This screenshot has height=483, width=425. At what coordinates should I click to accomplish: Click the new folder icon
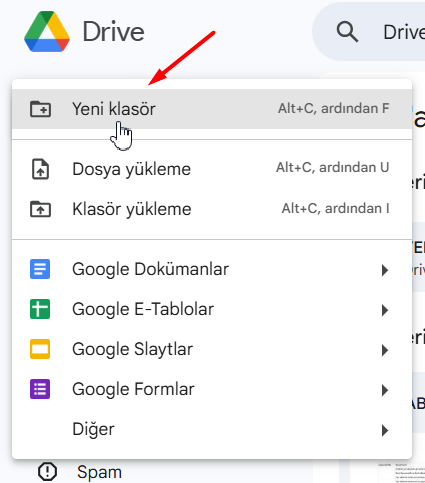pyautogui.click(x=40, y=109)
